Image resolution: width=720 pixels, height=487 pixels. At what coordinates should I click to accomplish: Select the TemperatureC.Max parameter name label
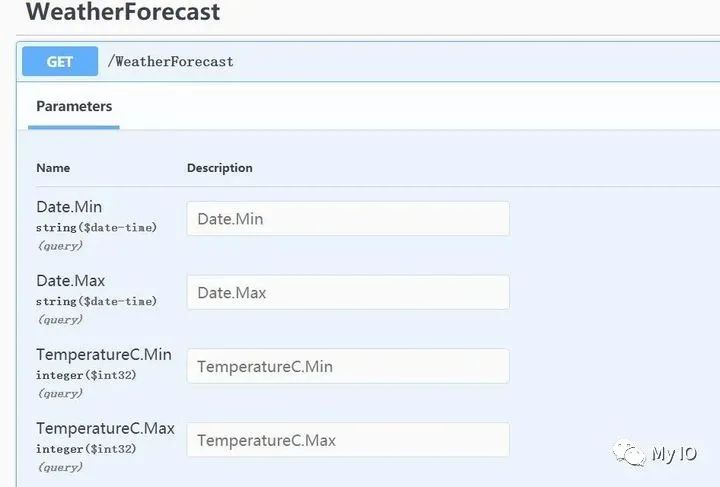pyautogui.click(x=106, y=429)
